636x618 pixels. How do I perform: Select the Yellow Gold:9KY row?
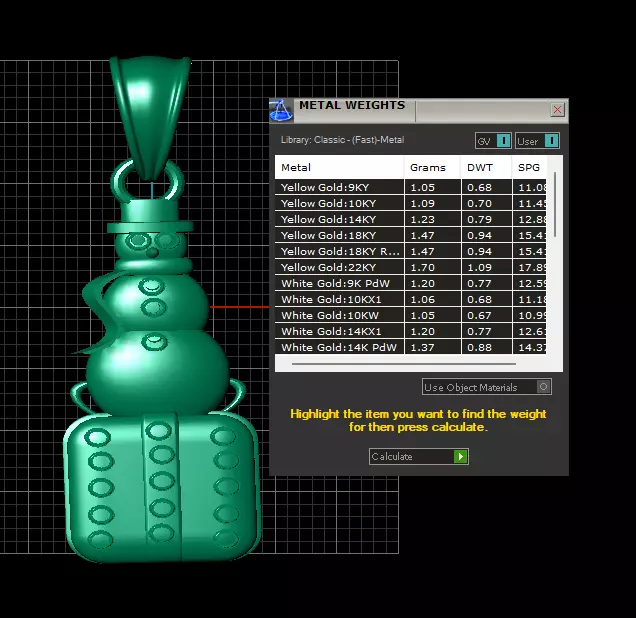pos(410,187)
